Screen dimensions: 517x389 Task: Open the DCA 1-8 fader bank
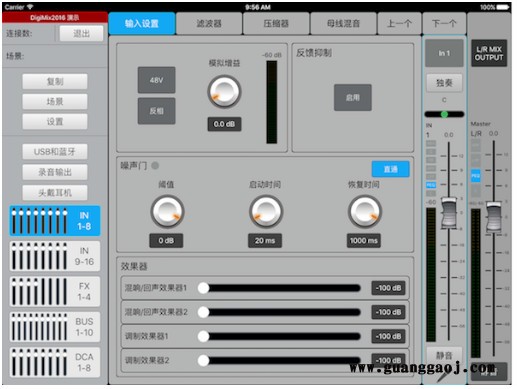[x=55, y=362]
